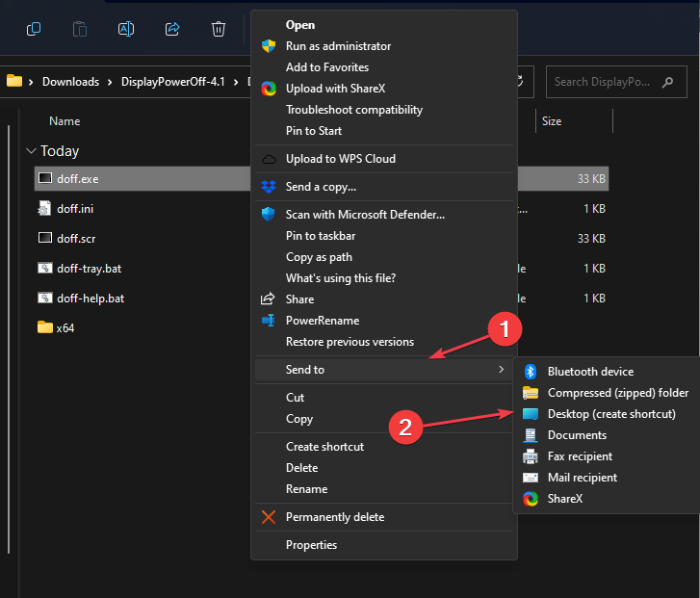This screenshot has width=700, height=598.
Task: Choose Compressed (zipped) folder option
Action: click(617, 393)
